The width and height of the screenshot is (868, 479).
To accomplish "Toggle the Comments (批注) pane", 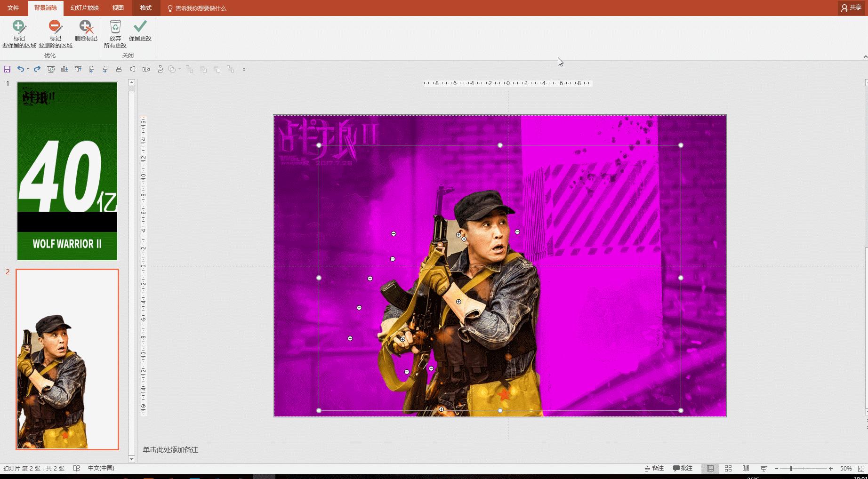I will click(x=683, y=468).
